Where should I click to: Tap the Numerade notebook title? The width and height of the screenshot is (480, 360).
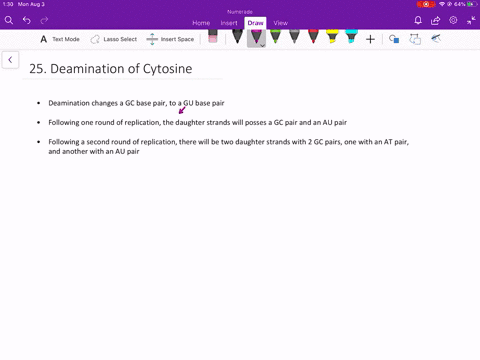click(x=240, y=12)
